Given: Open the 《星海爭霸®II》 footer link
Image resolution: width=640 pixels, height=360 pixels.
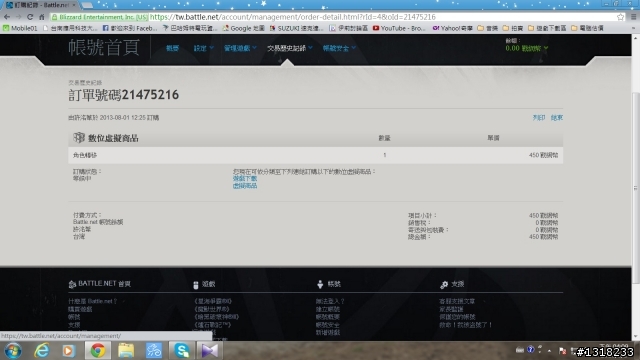Looking at the screenshot, I should click(x=213, y=301).
